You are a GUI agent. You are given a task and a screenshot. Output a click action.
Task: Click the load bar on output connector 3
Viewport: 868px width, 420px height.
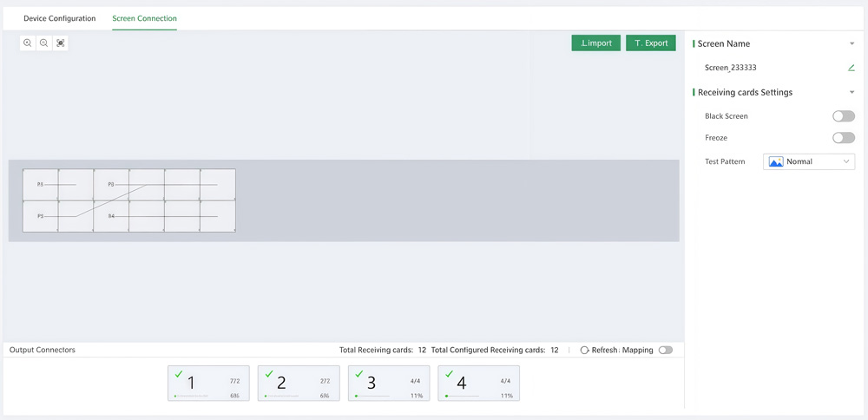(x=372, y=396)
